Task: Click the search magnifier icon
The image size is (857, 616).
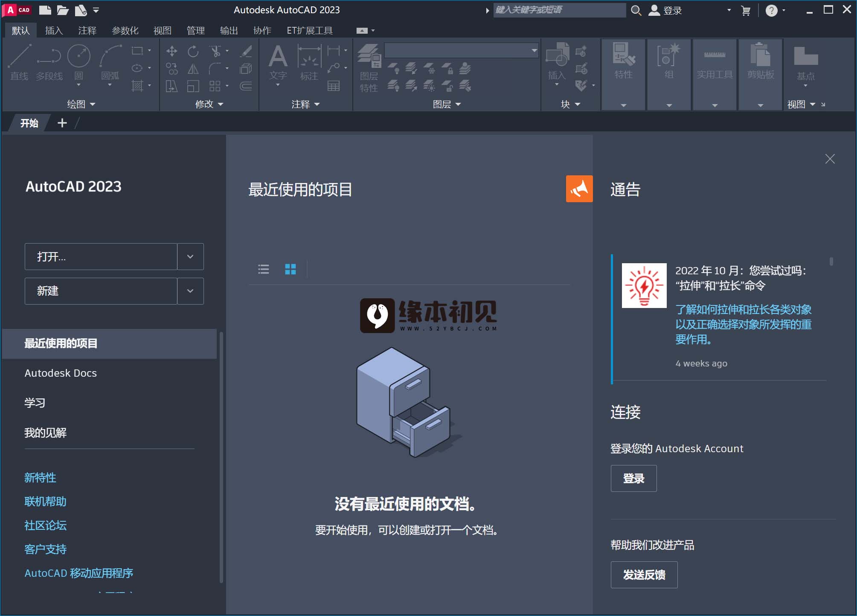Action: click(636, 10)
